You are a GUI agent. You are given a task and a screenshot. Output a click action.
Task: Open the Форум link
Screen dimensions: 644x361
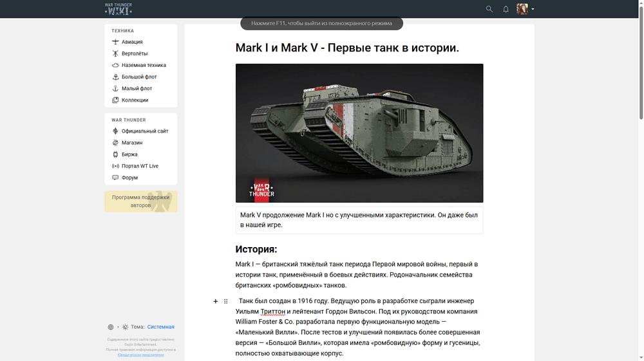[129, 178]
